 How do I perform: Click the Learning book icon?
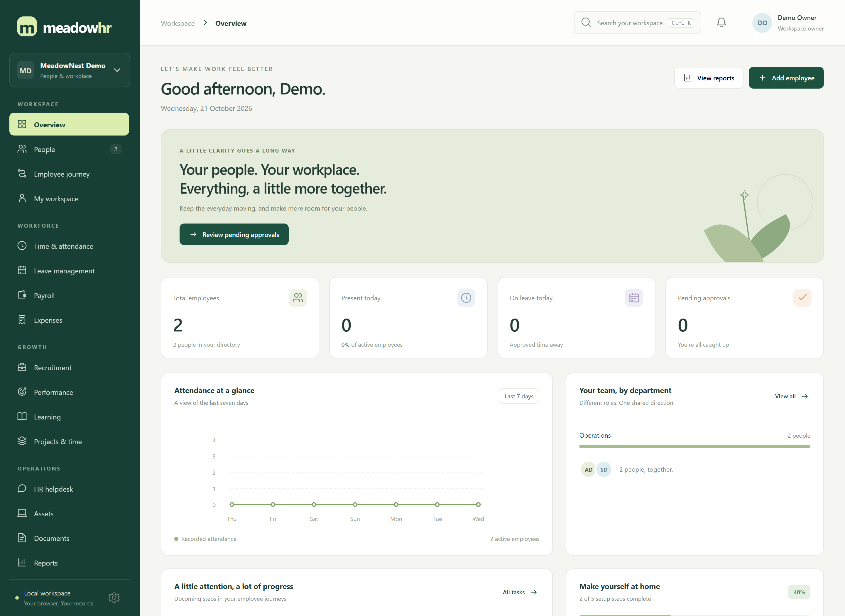pos(22,417)
